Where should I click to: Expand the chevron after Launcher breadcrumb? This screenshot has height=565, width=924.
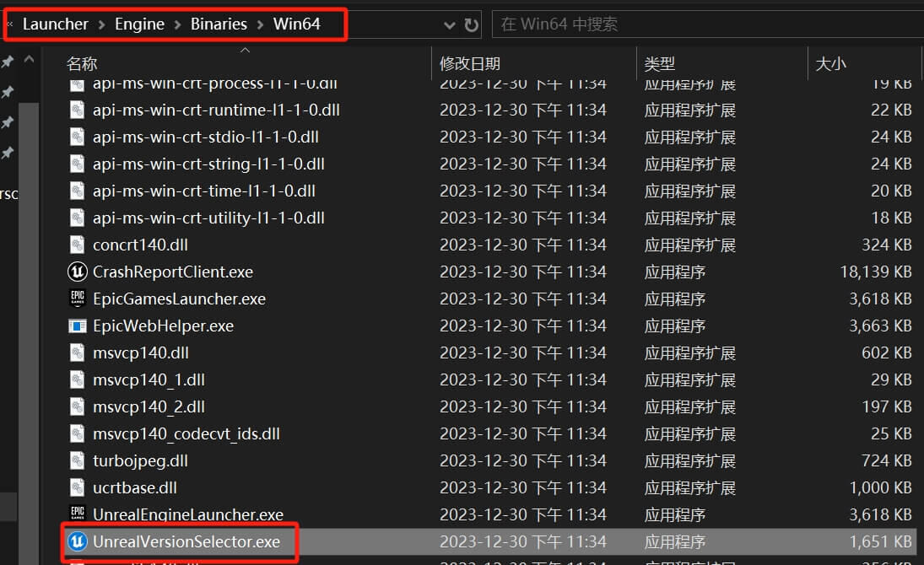point(101,24)
